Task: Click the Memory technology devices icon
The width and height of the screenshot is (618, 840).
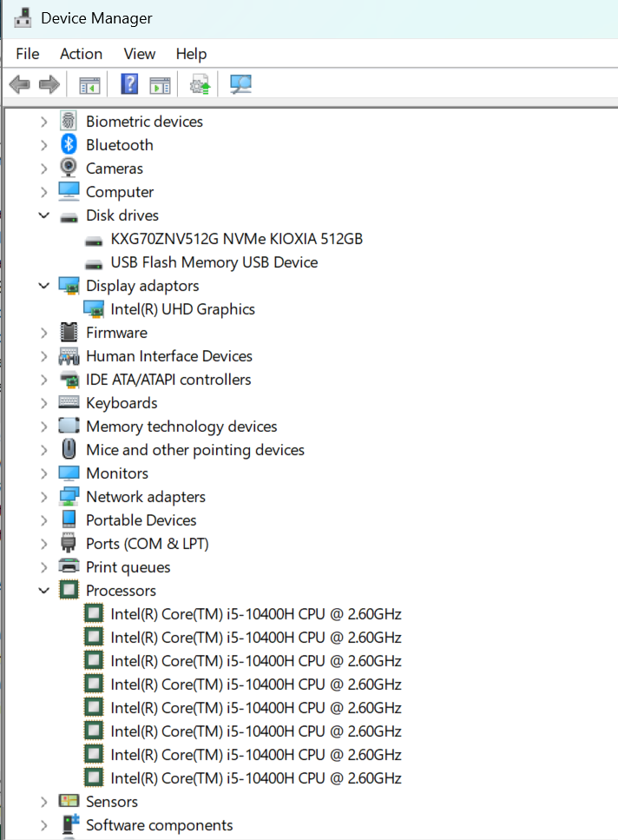Action: tap(69, 426)
